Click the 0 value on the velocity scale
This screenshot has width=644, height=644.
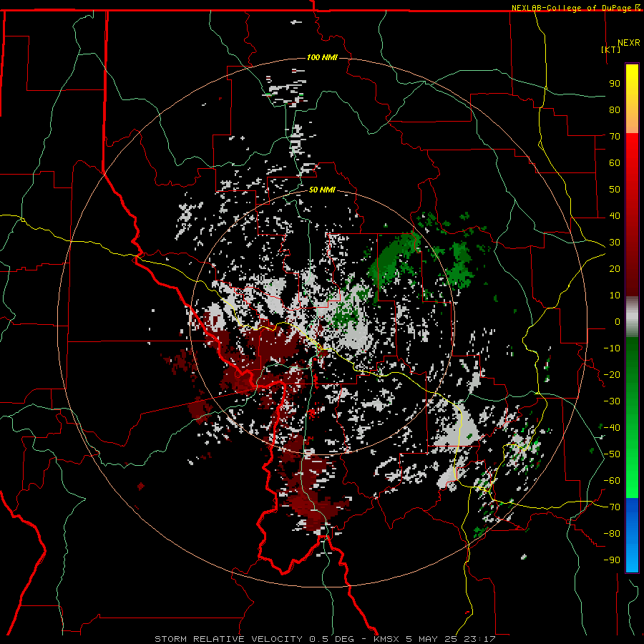pos(618,322)
